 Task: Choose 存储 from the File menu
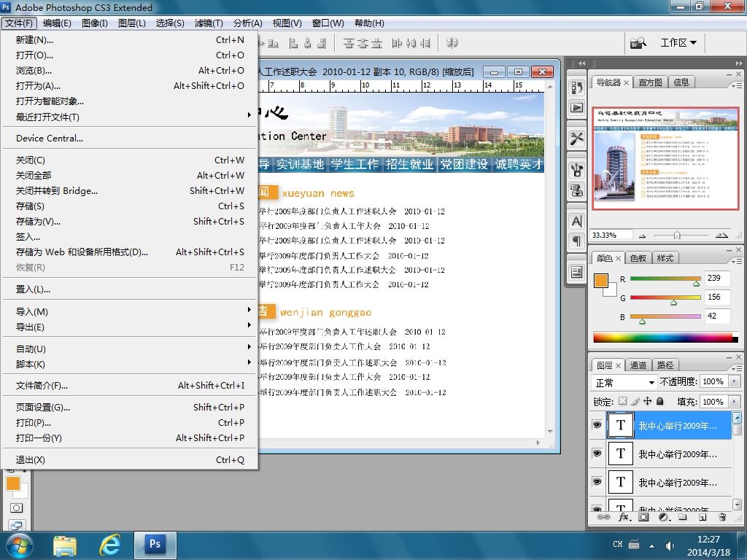[130, 206]
